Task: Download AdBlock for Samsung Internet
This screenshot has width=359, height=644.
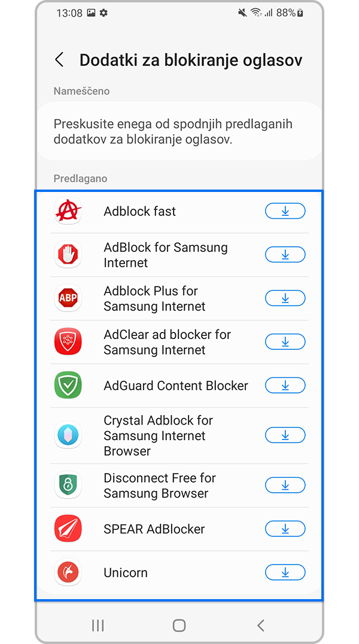Action: pyautogui.click(x=285, y=255)
